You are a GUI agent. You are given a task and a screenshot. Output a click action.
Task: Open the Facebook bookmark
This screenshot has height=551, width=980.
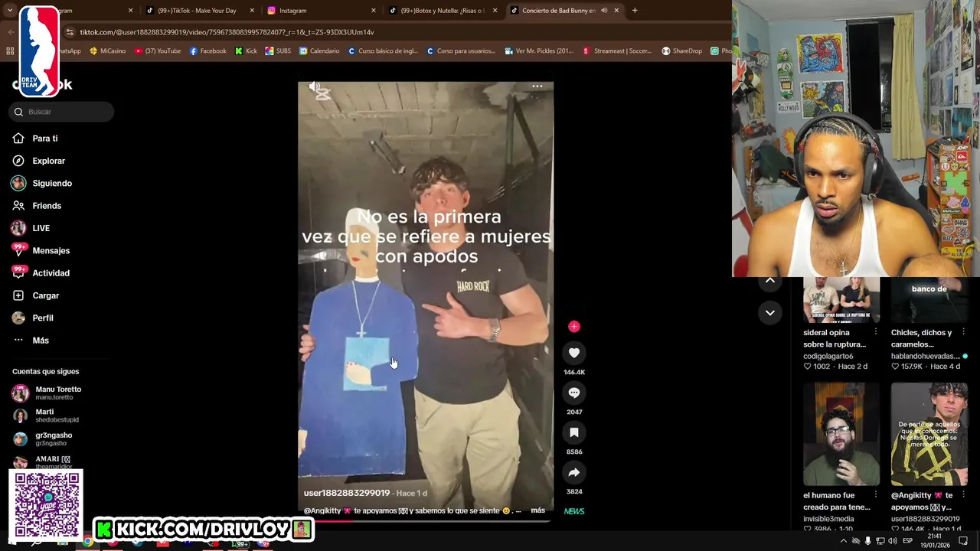pos(207,51)
